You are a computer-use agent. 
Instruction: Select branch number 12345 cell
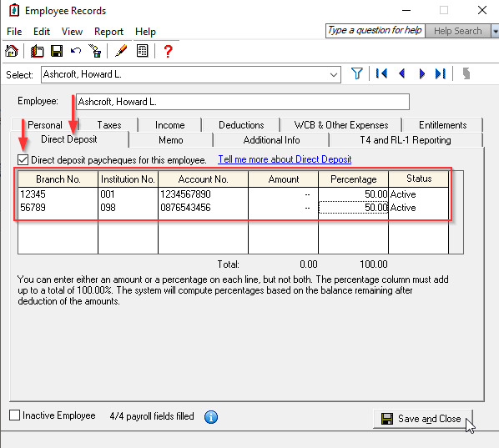pyautogui.click(x=58, y=194)
